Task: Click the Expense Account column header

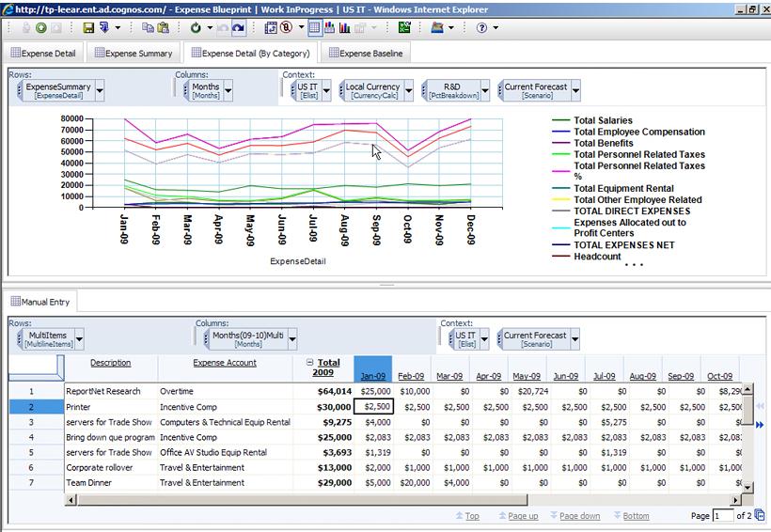Action: pos(225,363)
